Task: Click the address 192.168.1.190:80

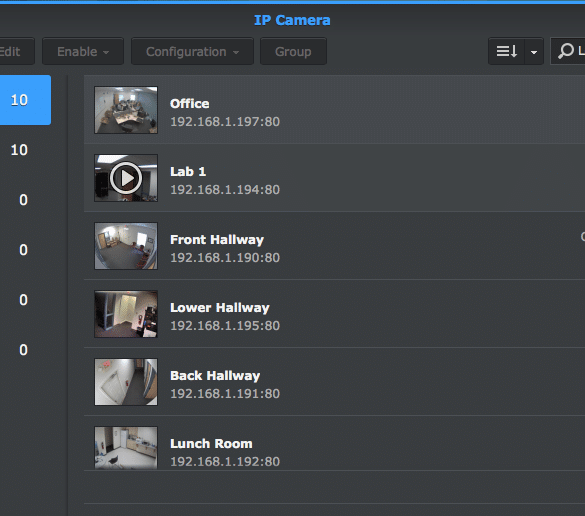Action: pyautogui.click(x=225, y=257)
